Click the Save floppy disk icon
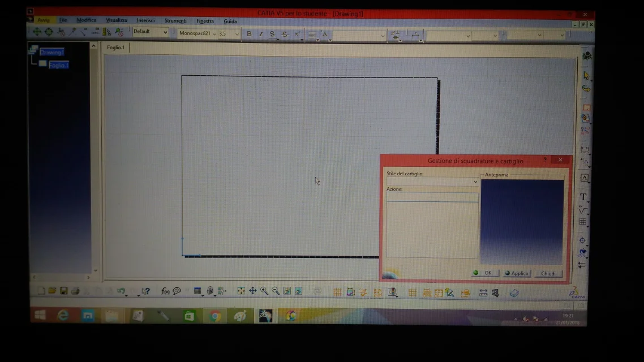Image resolution: width=644 pixels, height=362 pixels. 63,291
